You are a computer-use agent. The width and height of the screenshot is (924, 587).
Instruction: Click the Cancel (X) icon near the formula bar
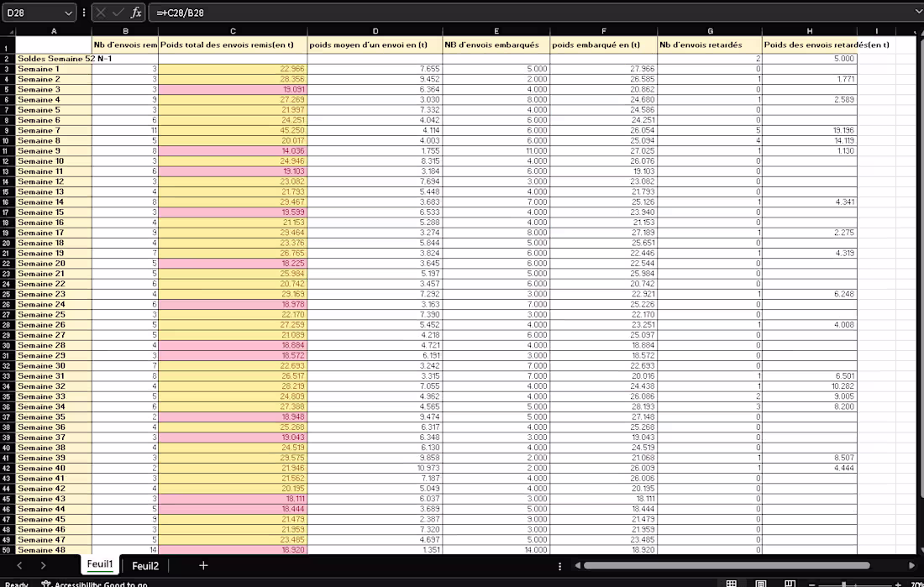point(100,12)
